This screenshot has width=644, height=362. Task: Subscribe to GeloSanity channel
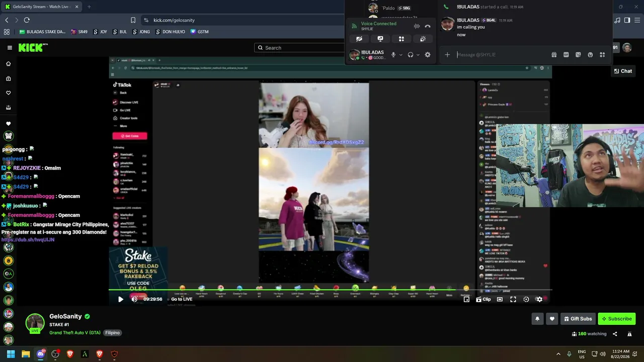[x=616, y=319]
